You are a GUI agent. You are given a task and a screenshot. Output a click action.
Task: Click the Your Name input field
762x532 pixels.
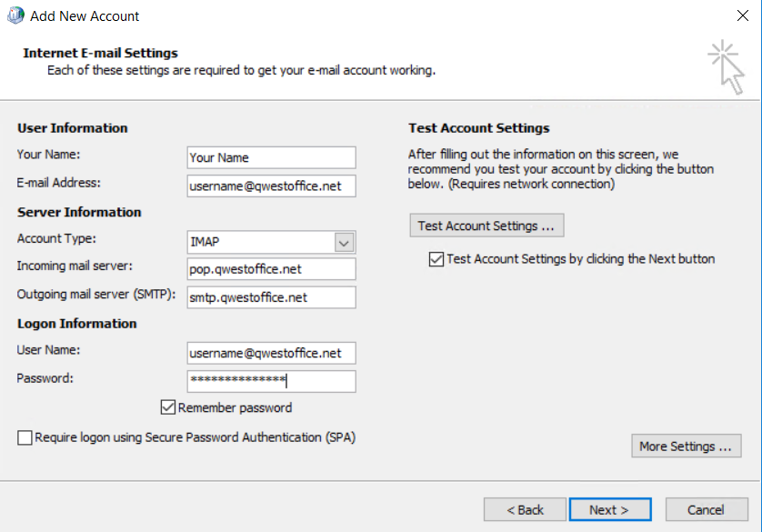270,157
